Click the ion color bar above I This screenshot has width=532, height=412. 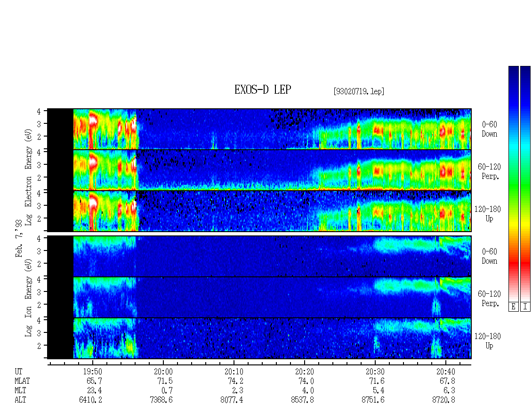pos(525,184)
